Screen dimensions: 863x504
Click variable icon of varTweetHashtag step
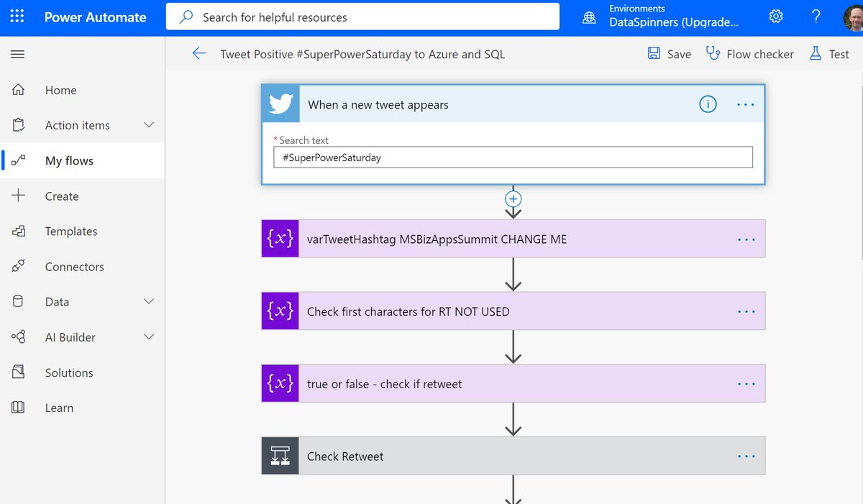click(280, 239)
